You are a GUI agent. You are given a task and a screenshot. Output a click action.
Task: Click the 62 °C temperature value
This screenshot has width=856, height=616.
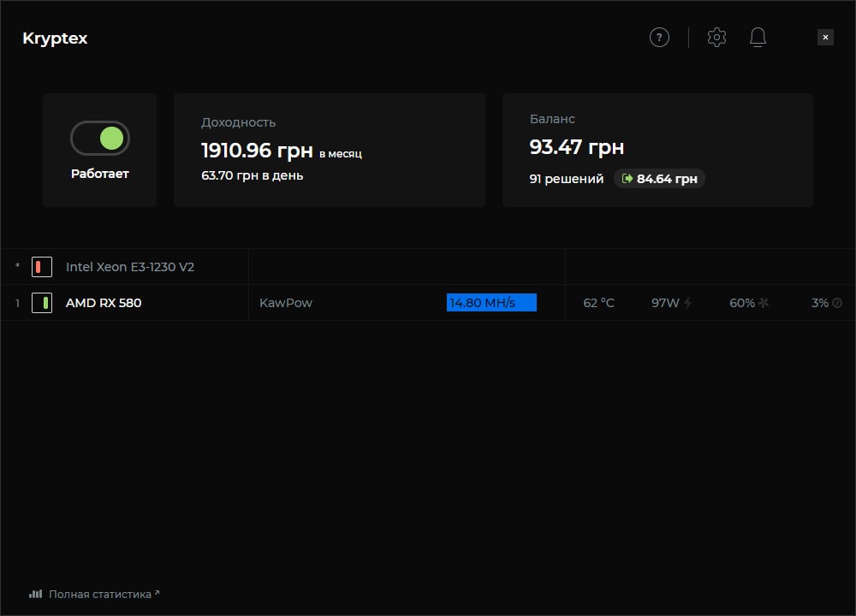(598, 303)
